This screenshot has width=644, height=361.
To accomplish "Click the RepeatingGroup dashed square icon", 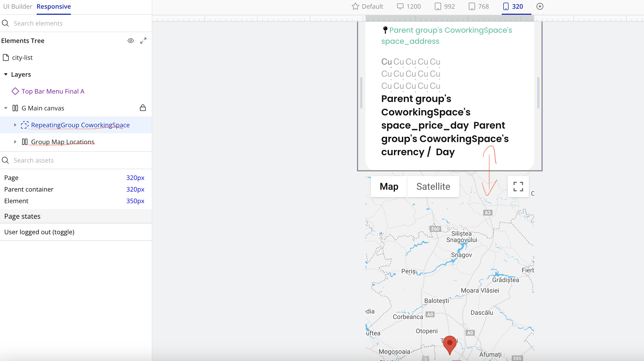I will [25, 125].
